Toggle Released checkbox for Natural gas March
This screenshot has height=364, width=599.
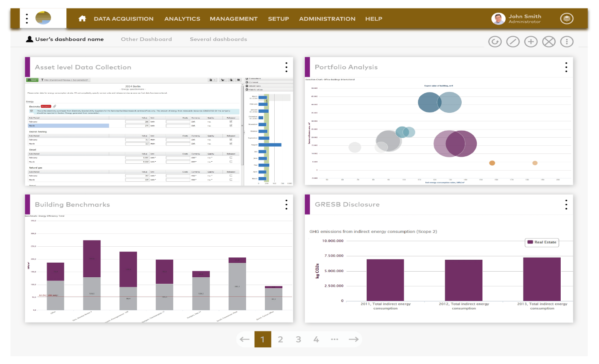click(x=231, y=180)
